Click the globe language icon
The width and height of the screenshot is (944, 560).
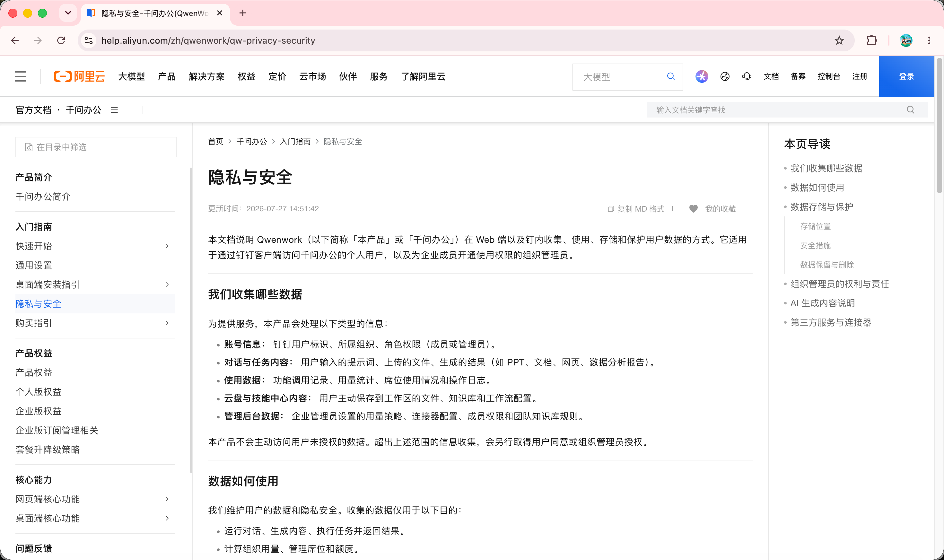click(725, 77)
